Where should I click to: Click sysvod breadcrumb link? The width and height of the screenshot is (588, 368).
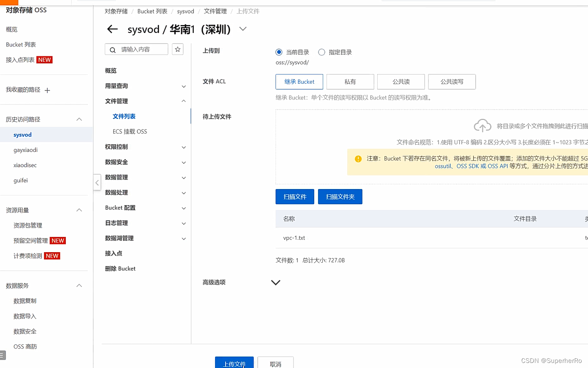[x=185, y=11]
